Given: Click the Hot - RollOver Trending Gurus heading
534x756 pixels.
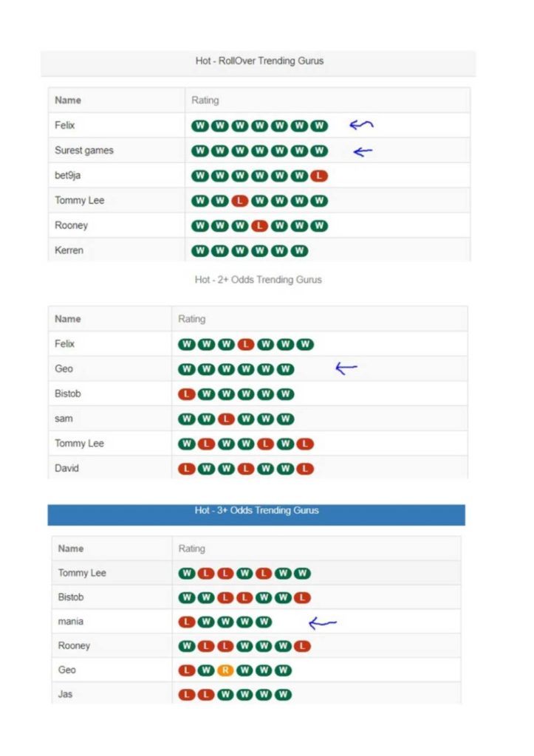Looking at the screenshot, I should tap(259, 61).
